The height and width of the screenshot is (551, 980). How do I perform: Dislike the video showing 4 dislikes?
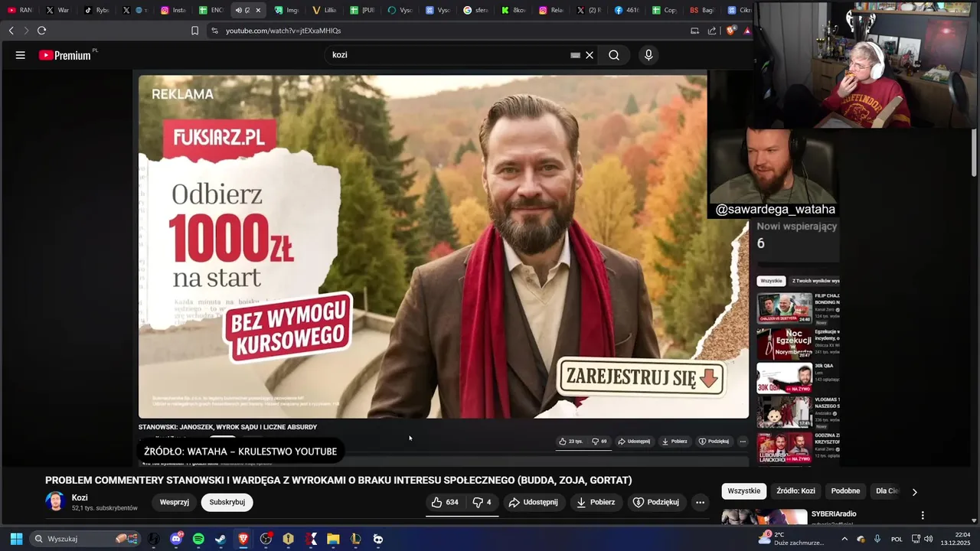point(482,502)
